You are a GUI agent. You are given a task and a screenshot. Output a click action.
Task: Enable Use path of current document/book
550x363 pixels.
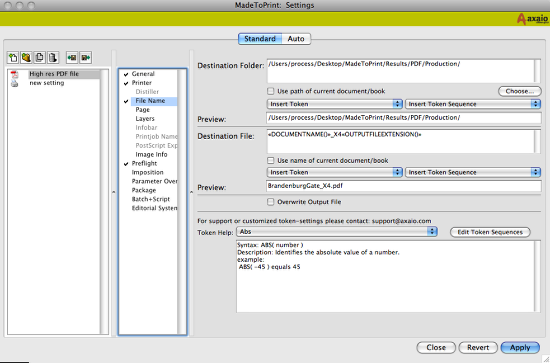(x=270, y=91)
